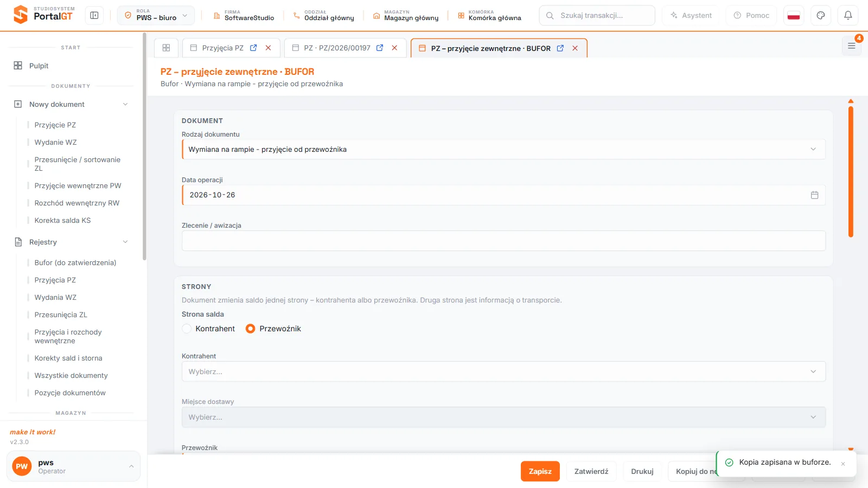The width and height of the screenshot is (868, 488).
Task: Click the Drukuj button
Action: click(642, 471)
